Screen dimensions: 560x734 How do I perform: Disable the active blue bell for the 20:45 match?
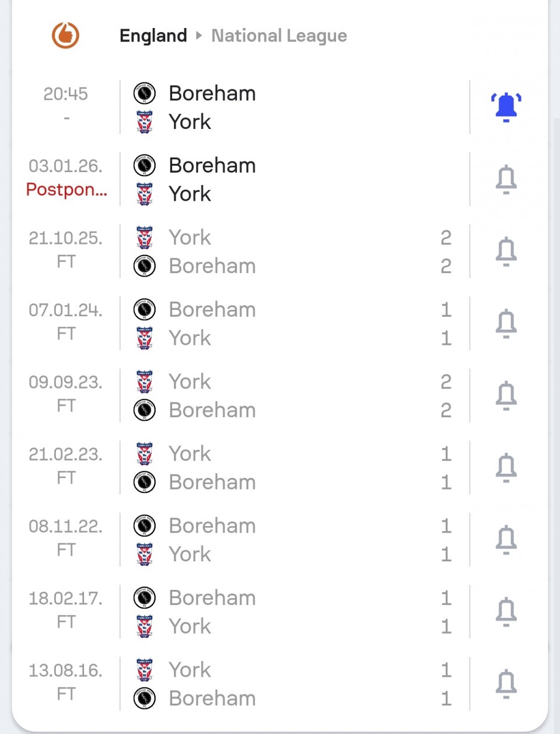point(506,107)
